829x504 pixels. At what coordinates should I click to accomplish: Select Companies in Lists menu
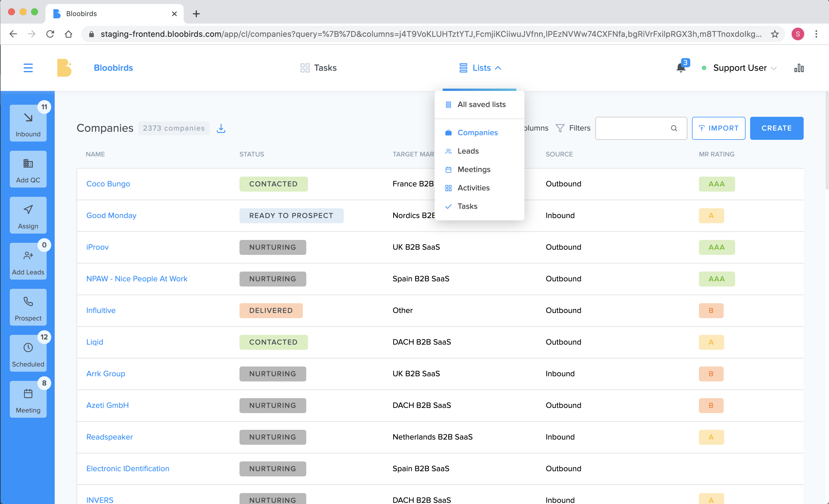(480, 132)
